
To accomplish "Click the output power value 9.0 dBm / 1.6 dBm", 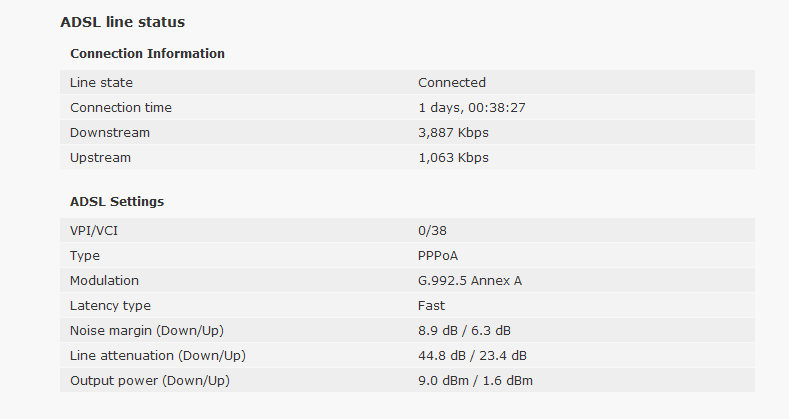I will (476, 381).
